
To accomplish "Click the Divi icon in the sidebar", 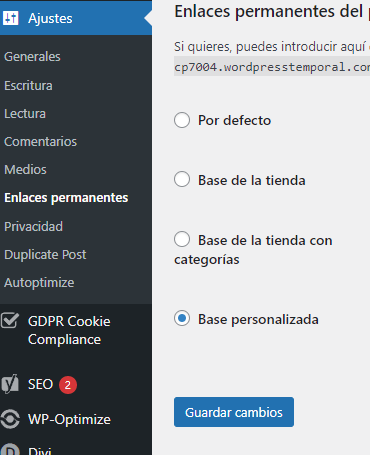I will (10, 449).
